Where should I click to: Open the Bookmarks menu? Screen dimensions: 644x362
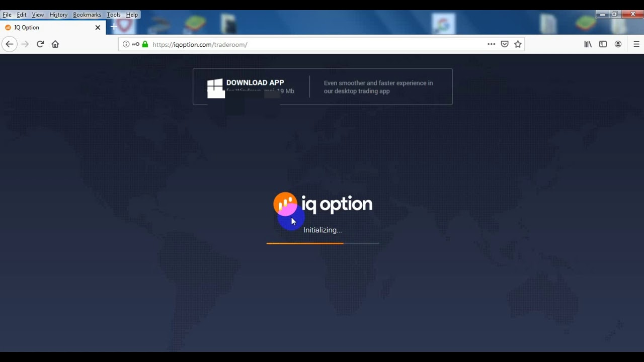click(x=87, y=15)
